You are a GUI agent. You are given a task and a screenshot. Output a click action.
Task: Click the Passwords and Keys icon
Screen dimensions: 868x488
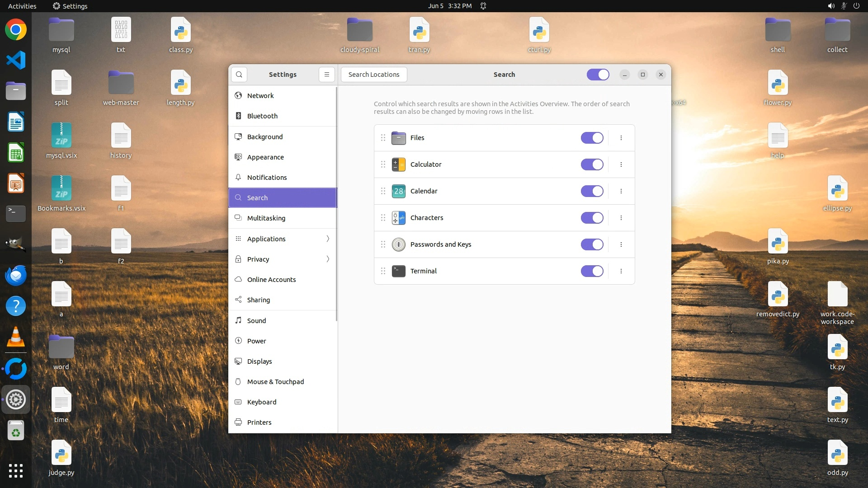[x=398, y=244]
